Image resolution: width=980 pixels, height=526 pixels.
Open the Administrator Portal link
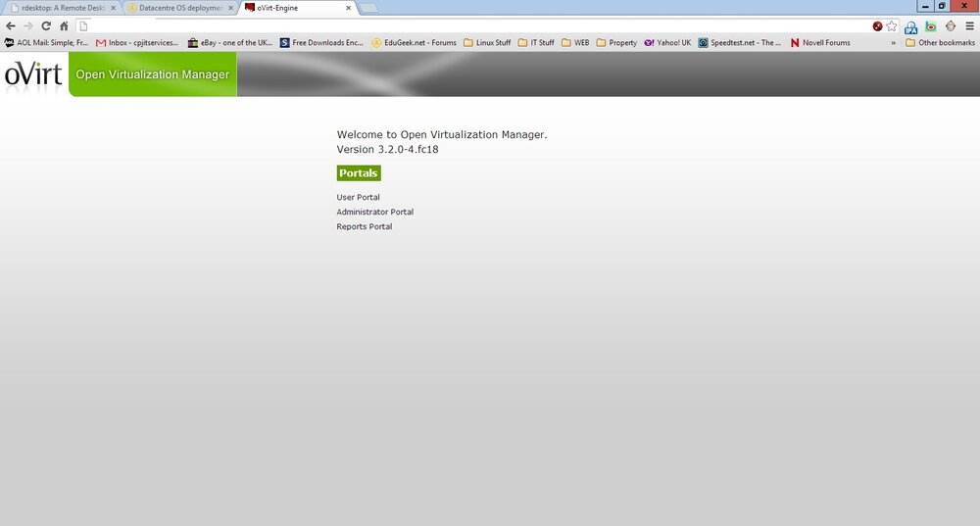pos(375,213)
